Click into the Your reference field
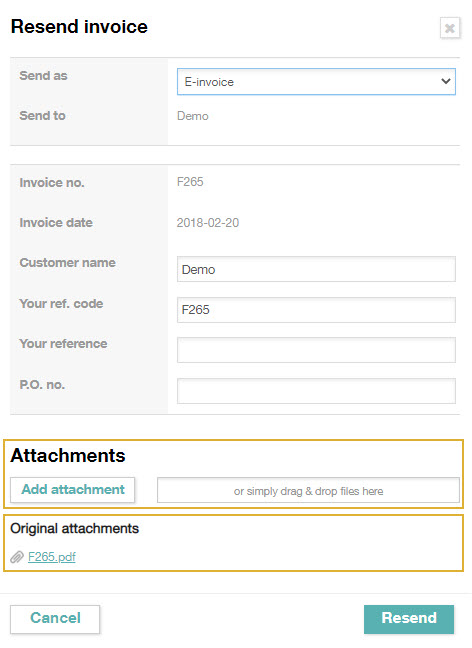 point(316,350)
